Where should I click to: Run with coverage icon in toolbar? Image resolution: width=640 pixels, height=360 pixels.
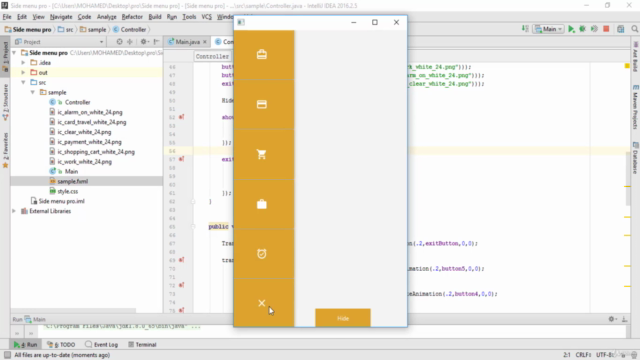tap(594, 29)
